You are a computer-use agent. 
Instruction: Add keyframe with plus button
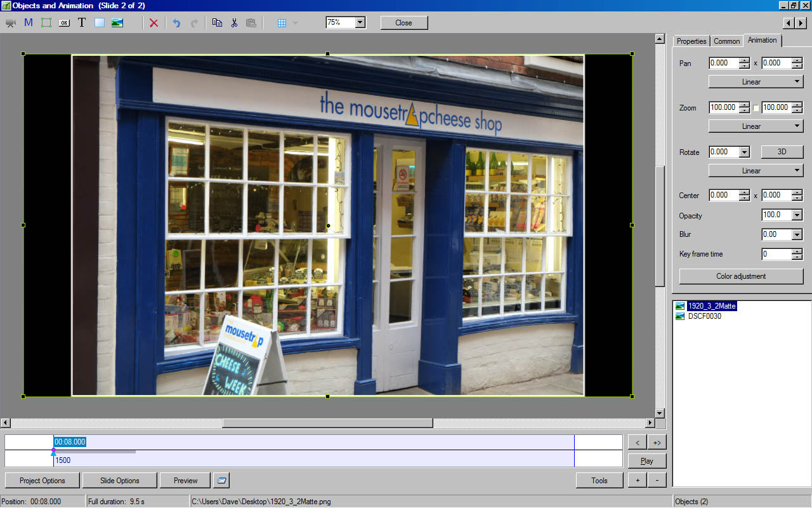coord(637,481)
